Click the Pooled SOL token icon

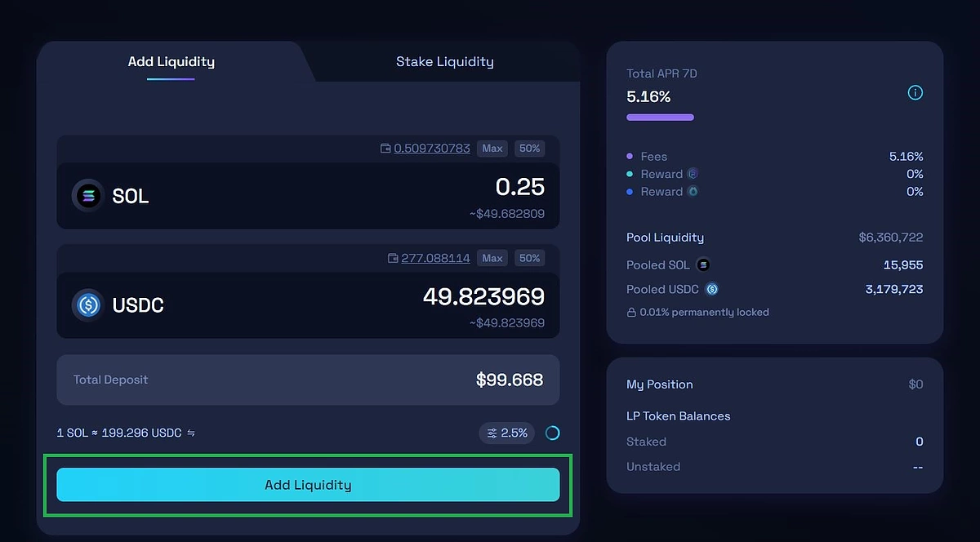702,264
